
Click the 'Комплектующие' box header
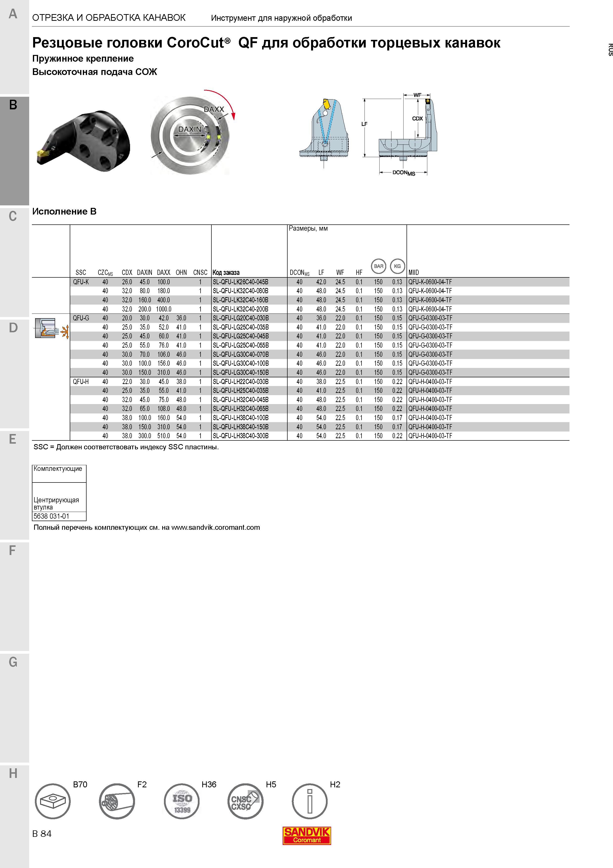(x=58, y=469)
